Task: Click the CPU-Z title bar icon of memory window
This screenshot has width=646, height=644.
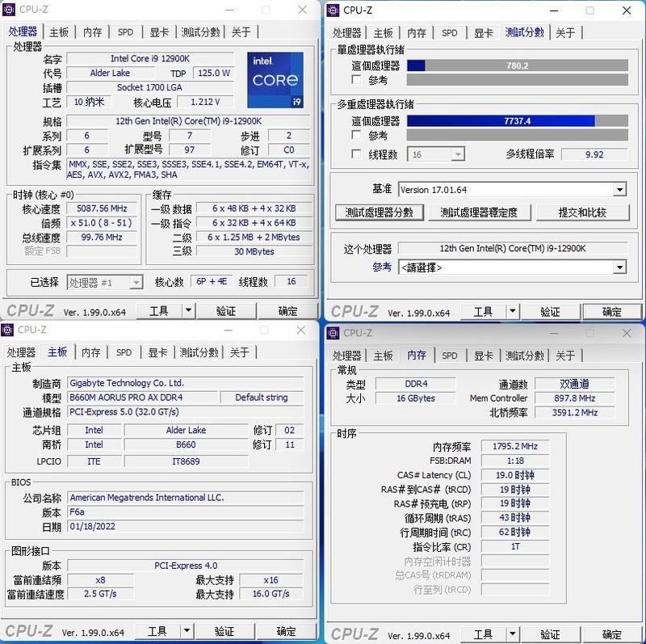Action: (332, 333)
